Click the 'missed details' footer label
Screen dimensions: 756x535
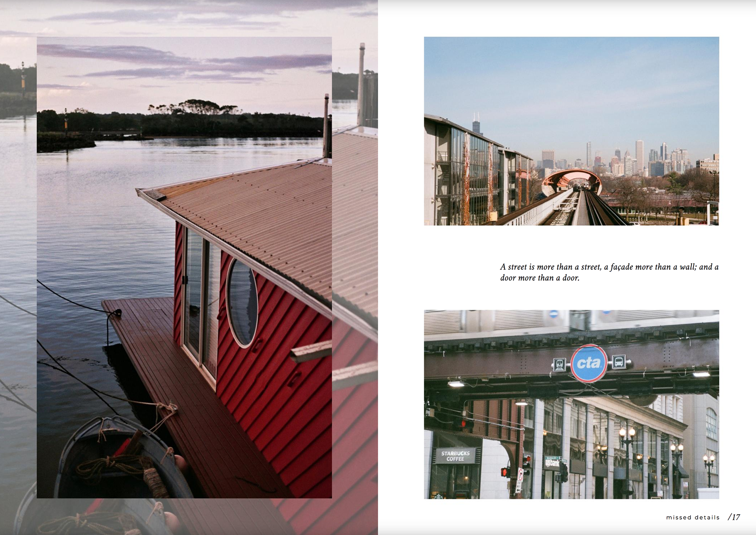pyautogui.click(x=693, y=517)
